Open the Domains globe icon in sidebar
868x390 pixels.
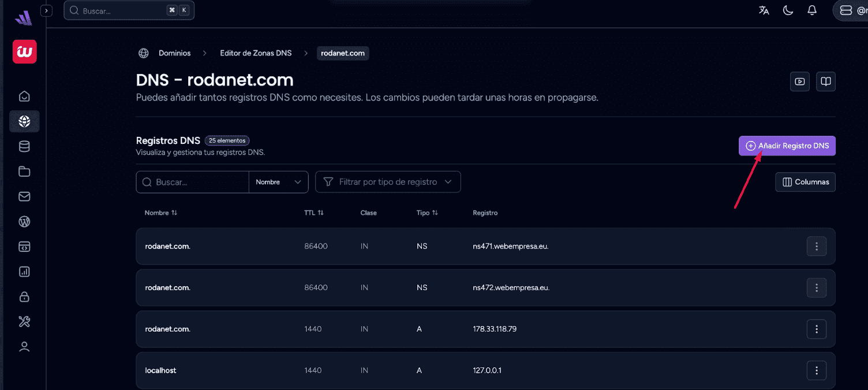click(24, 121)
